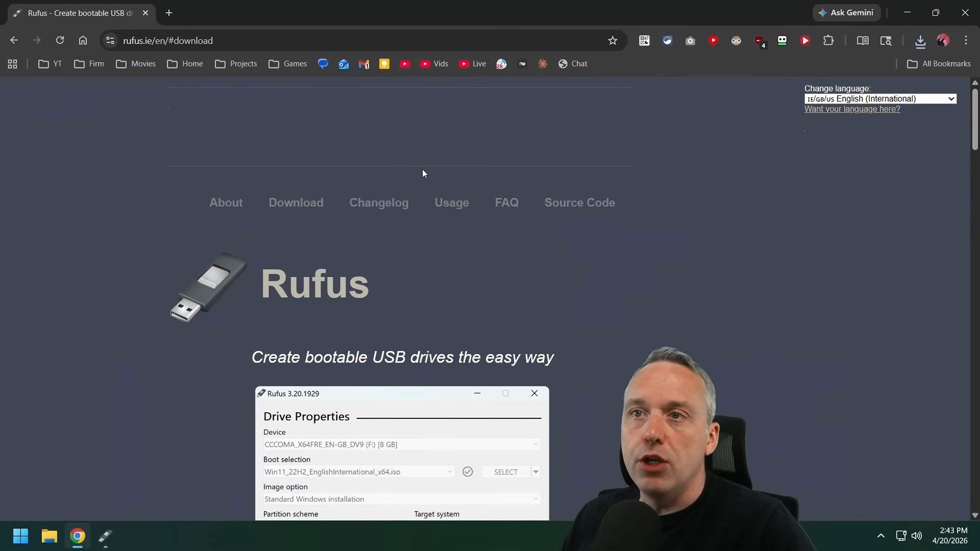Reload the Rufus page
This screenshot has height=551, width=980.
click(x=60, y=41)
